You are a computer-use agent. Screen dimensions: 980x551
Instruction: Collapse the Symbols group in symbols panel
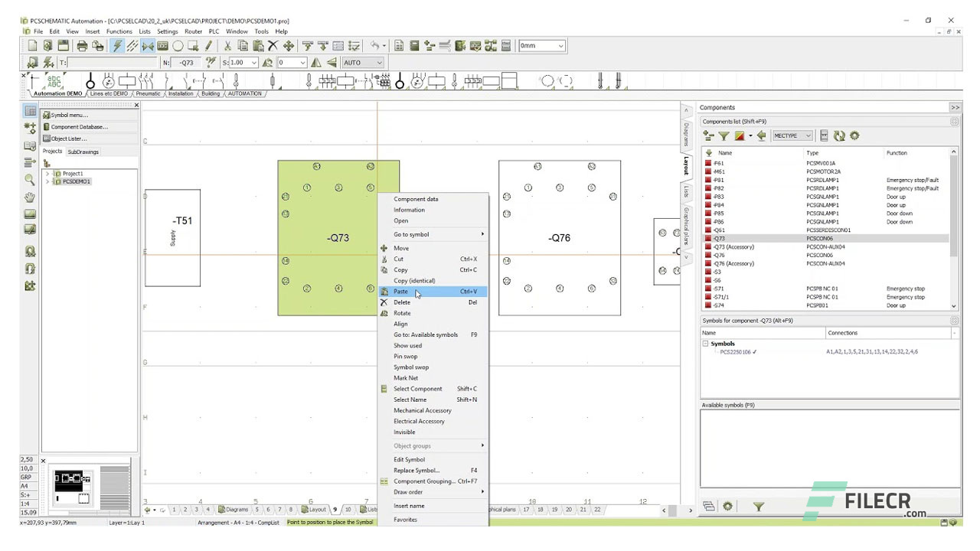(x=705, y=344)
